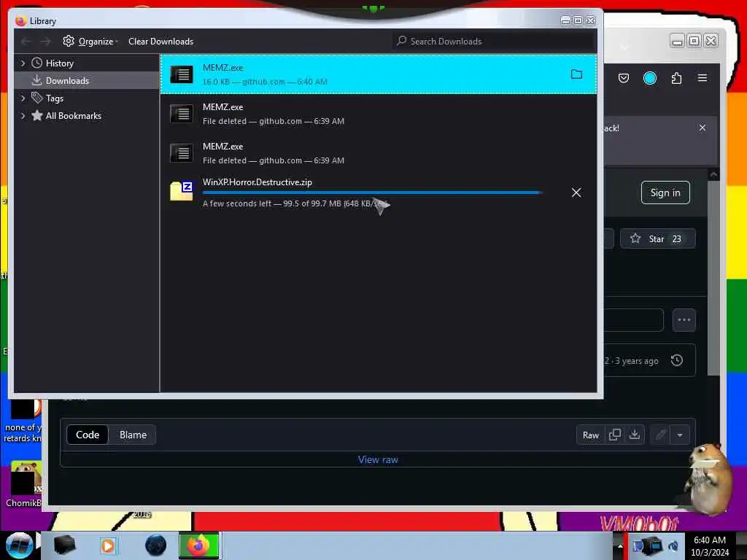This screenshot has width=747, height=560.
Task: Expand the History tree item
Action: (x=23, y=63)
